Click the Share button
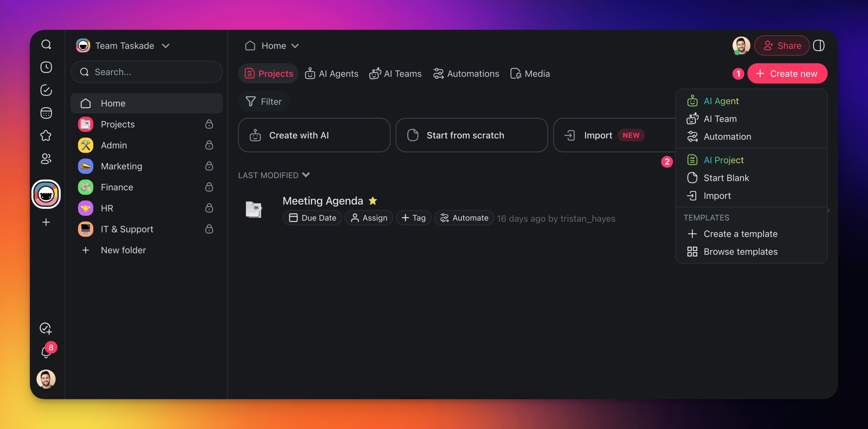 (781, 46)
